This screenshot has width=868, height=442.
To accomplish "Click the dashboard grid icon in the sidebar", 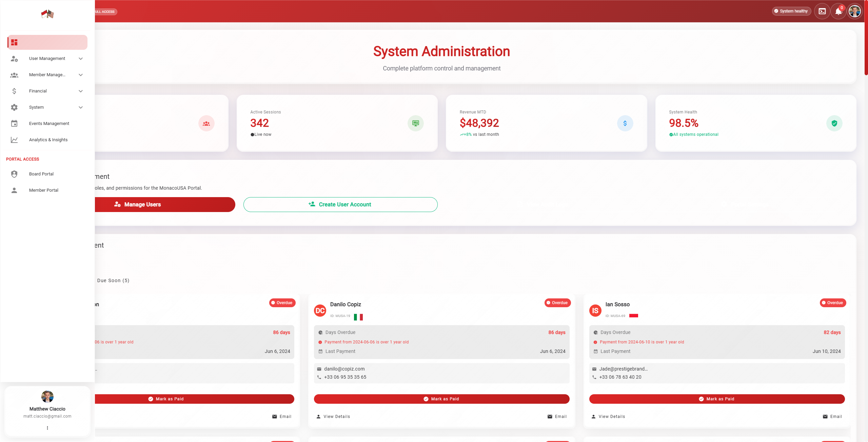I will click(14, 42).
